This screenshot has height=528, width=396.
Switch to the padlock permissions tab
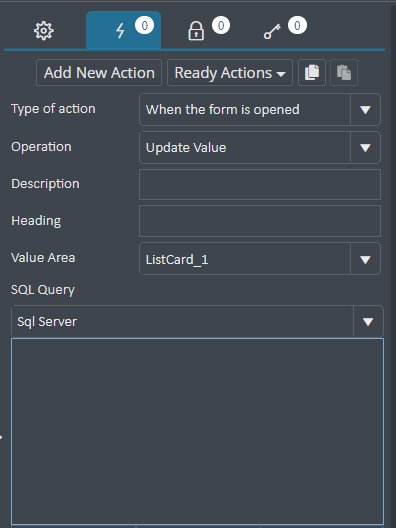click(196, 31)
